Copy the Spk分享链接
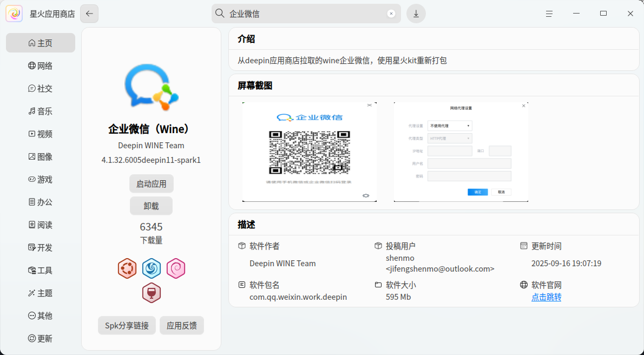The height and width of the screenshot is (355, 644). (127, 326)
